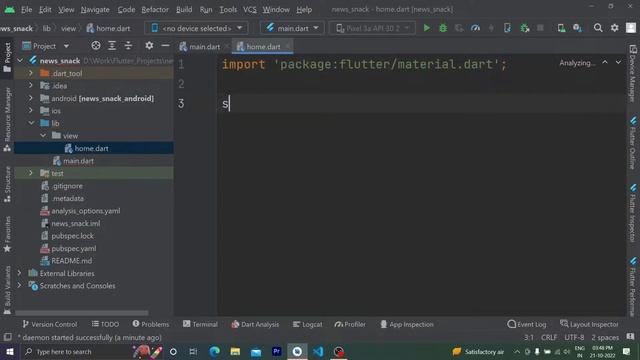Expand External Libraries node

(x=19, y=273)
